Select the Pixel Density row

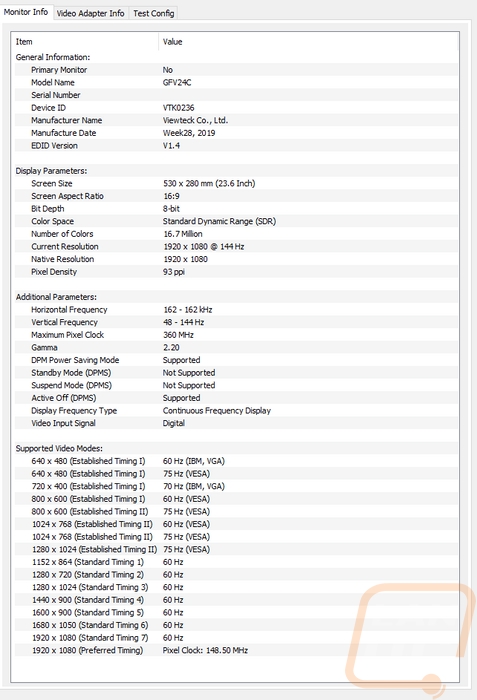coord(236,271)
